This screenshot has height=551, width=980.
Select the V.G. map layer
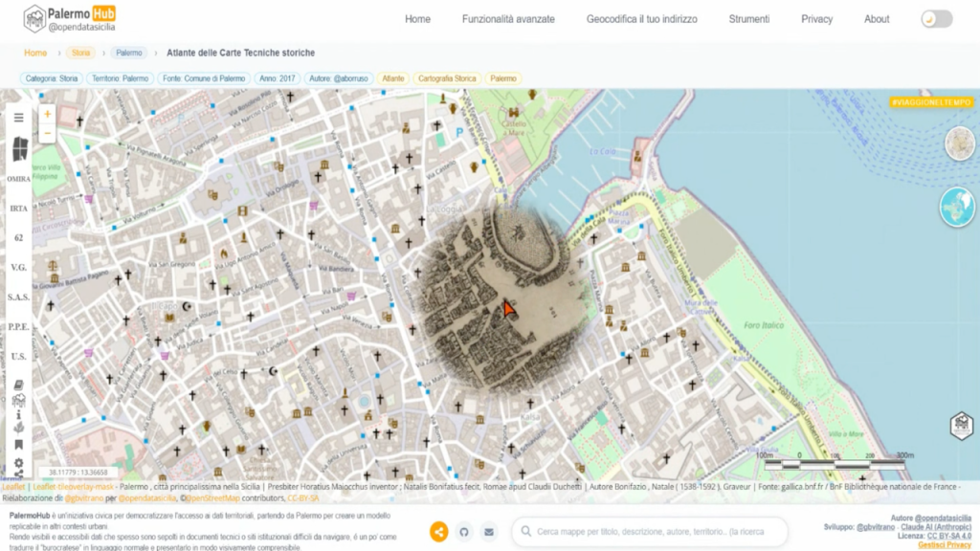pos(18,267)
